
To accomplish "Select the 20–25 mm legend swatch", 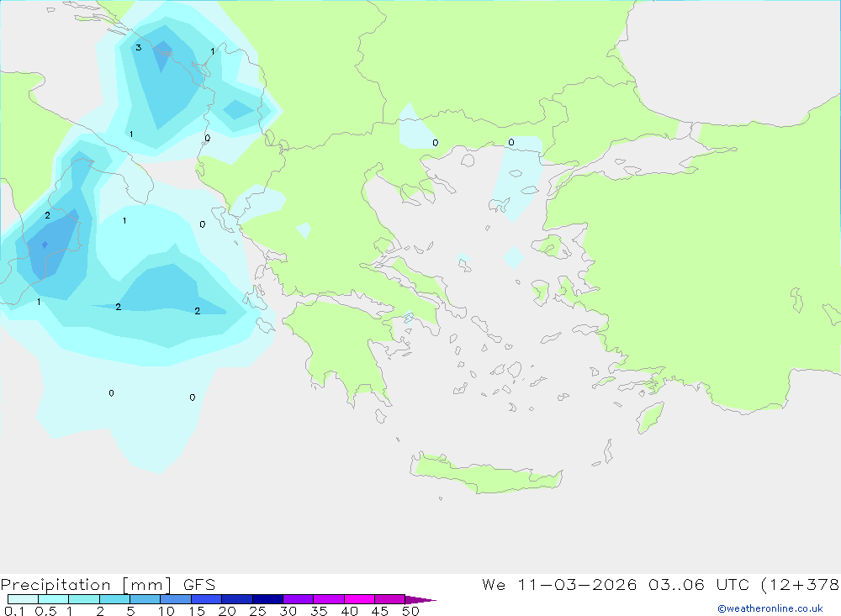I will 237,599.
